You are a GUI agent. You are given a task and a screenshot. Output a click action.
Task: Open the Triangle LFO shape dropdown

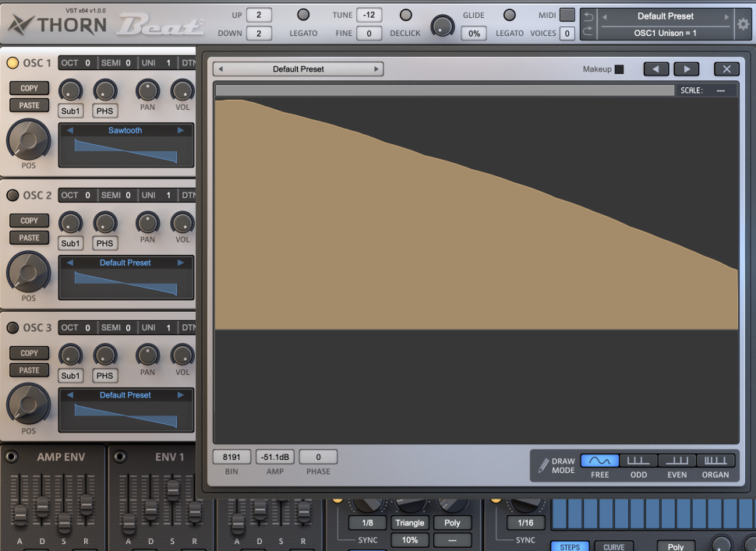409,523
